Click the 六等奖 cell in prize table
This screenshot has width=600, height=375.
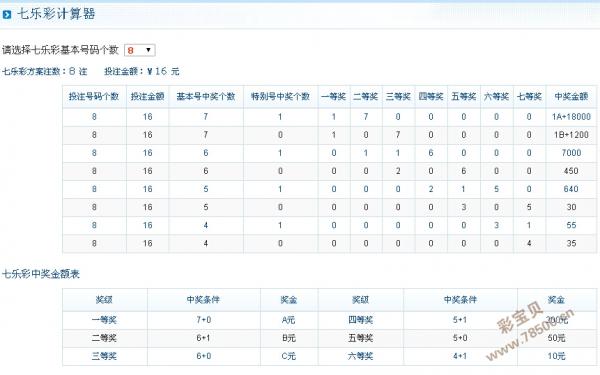(360, 356)
